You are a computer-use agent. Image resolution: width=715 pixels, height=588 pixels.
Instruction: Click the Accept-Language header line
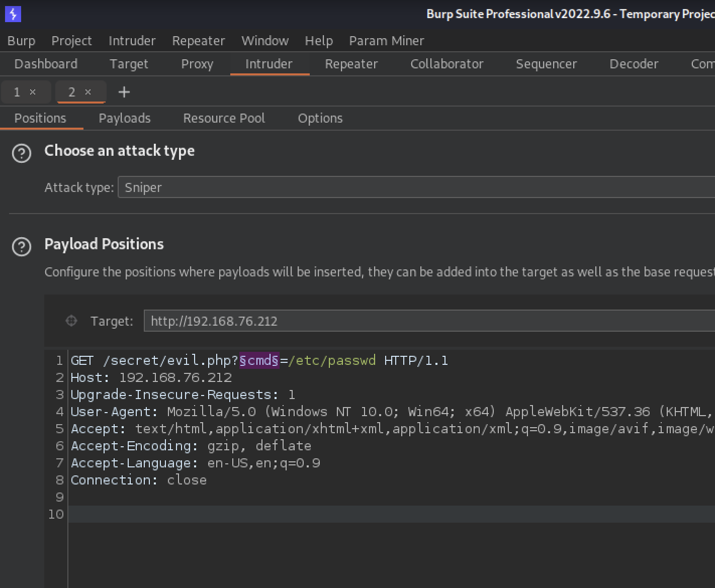(x=196, y=463)
